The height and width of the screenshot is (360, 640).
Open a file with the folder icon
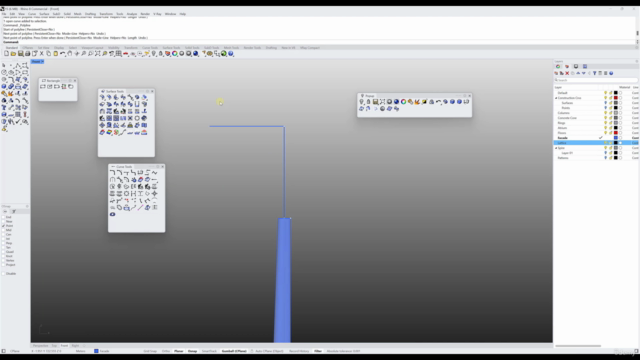(x=13, y=53)
